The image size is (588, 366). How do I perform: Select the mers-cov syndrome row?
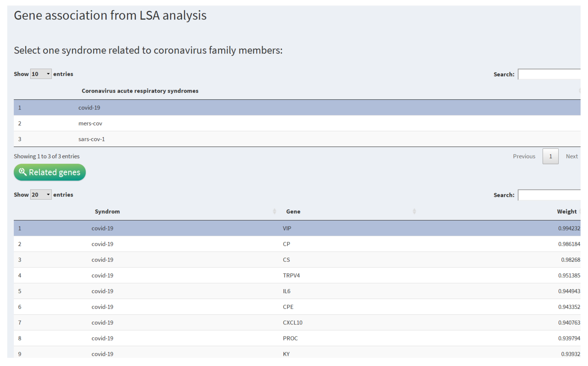click(x=90, y=123)
